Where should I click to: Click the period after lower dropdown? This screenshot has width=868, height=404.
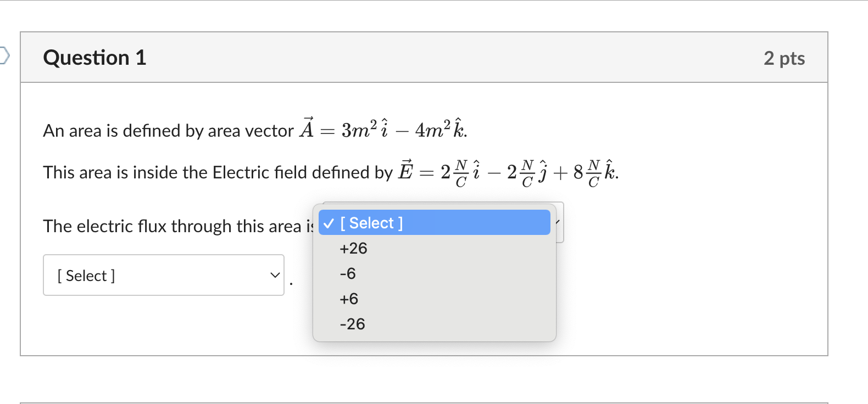[291, 283]
